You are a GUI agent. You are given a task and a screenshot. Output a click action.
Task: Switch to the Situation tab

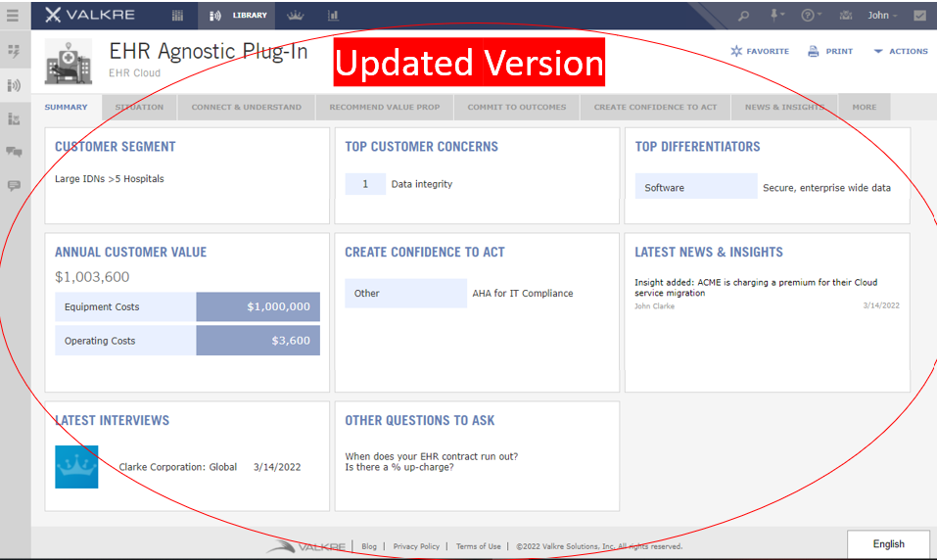click(x=139, y=107)
